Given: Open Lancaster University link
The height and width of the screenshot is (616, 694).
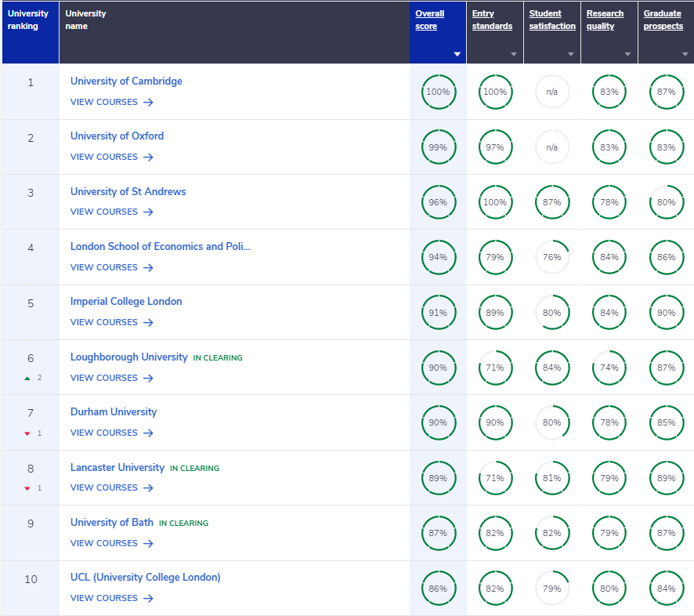Looking at the screenshot, I should tap(117, 467).
